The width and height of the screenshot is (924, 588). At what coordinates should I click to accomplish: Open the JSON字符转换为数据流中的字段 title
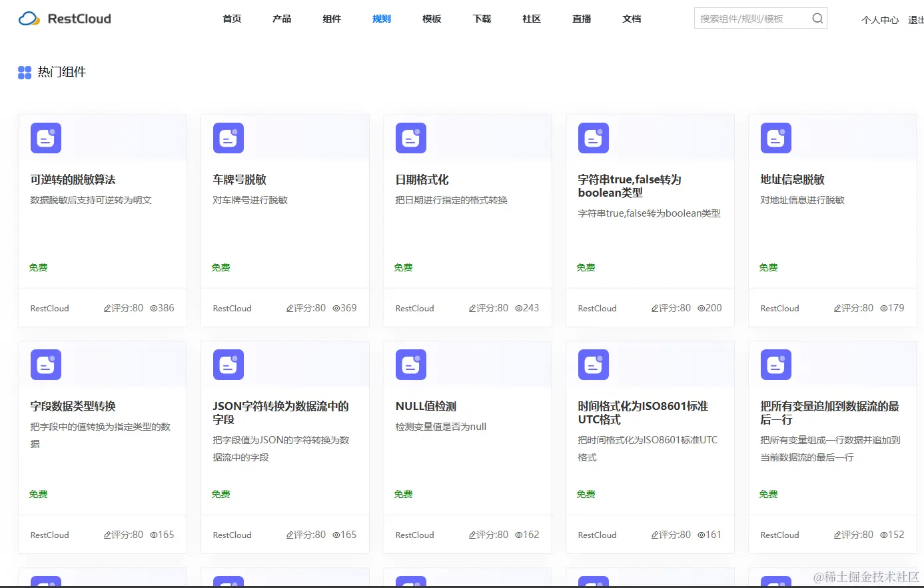pos(280,413)
